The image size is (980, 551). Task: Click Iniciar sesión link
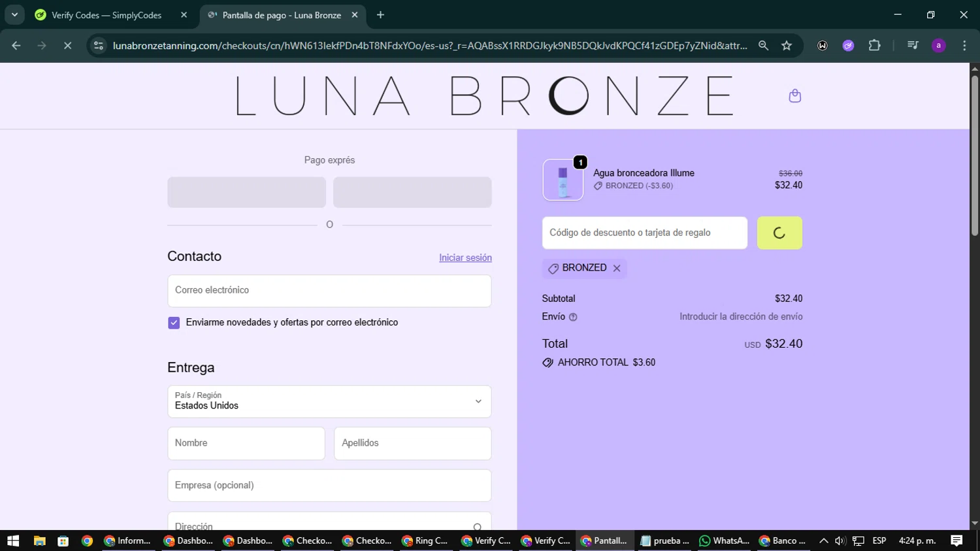[x=465, y=258]
